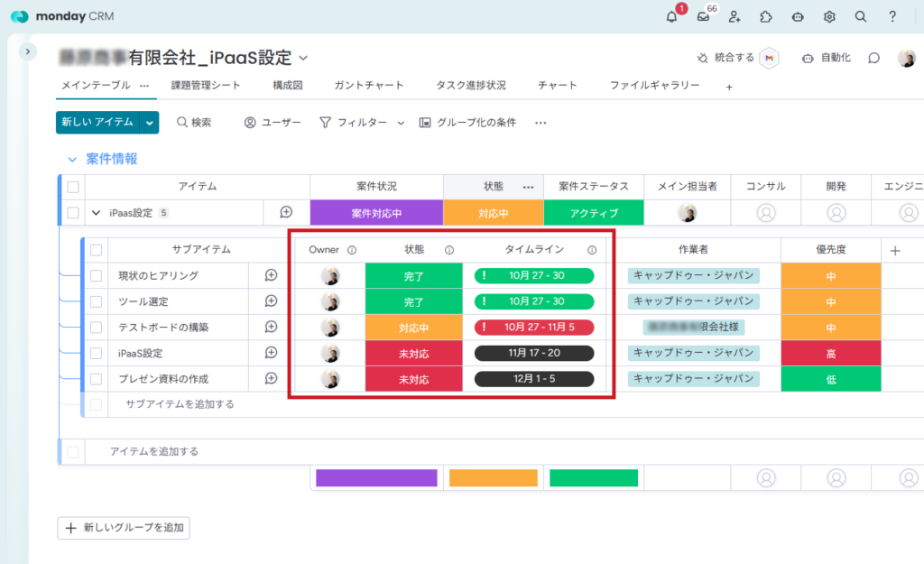
Task: Click the search magnifier in top bar
Action: 861,16
